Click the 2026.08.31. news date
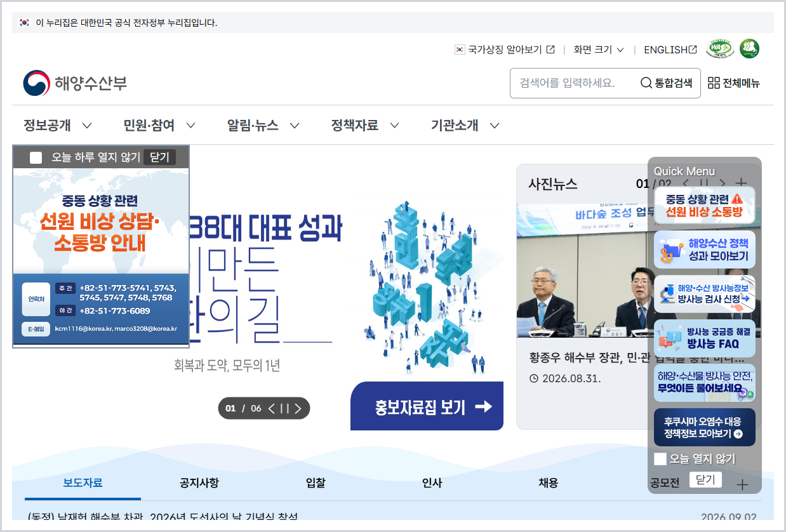The width and height of the screenshot is (786, 532). [571, 378]
